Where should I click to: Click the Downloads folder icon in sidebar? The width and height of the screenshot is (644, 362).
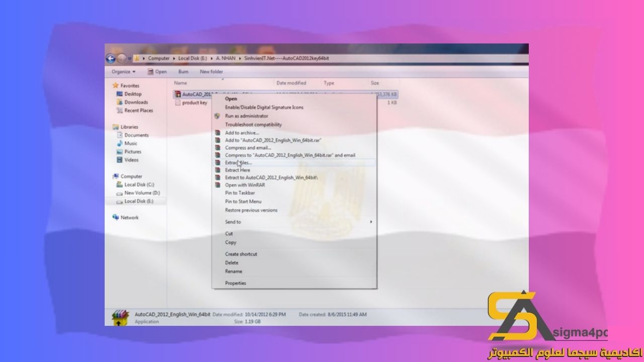click(x=120, y=102)
